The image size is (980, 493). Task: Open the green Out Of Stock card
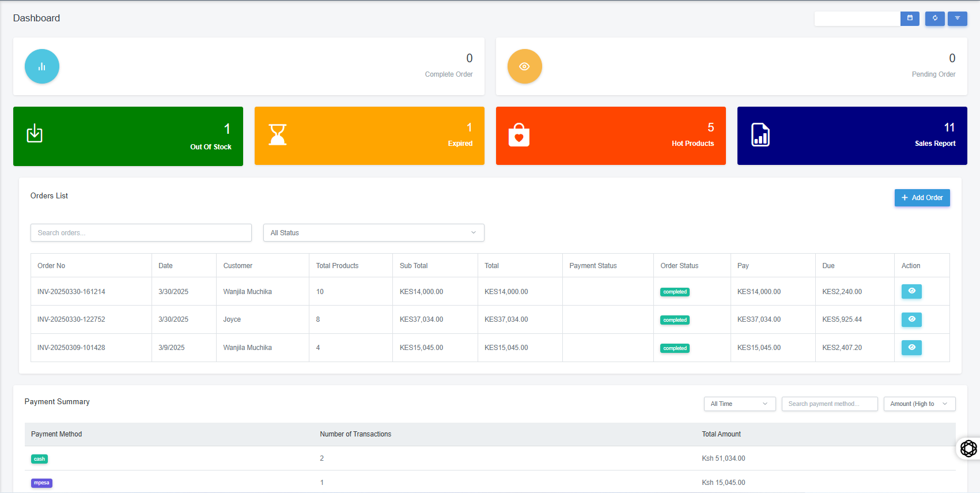click(x=128, y=136)
